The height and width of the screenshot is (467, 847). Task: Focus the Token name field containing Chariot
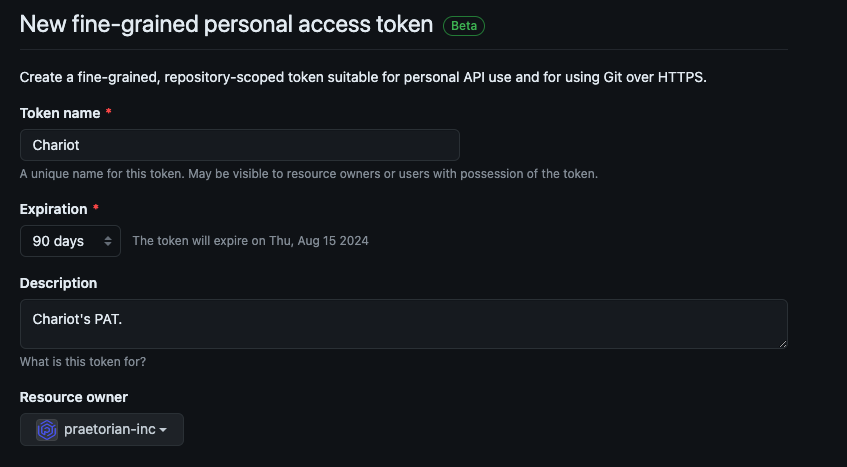pos(240,145)
